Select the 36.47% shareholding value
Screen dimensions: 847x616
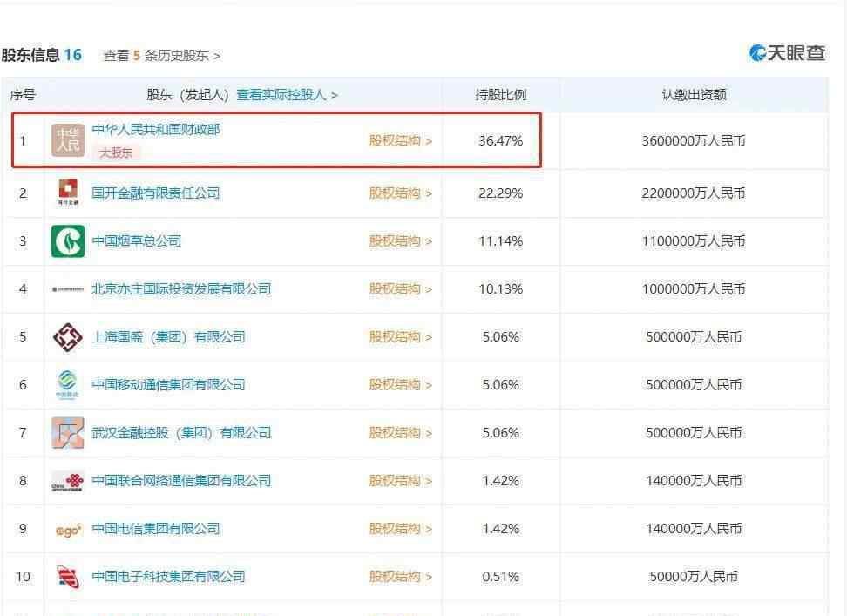(501, 141)
